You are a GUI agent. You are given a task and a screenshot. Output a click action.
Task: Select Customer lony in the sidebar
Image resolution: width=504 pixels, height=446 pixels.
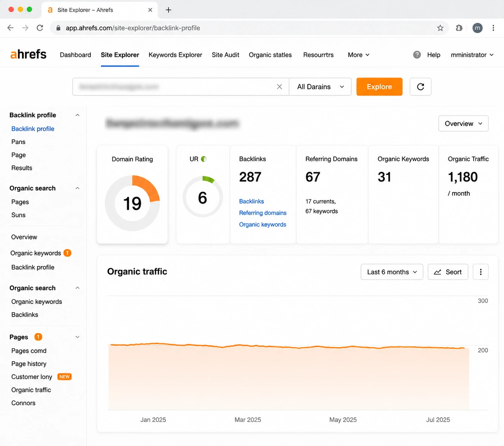point(32,377)
